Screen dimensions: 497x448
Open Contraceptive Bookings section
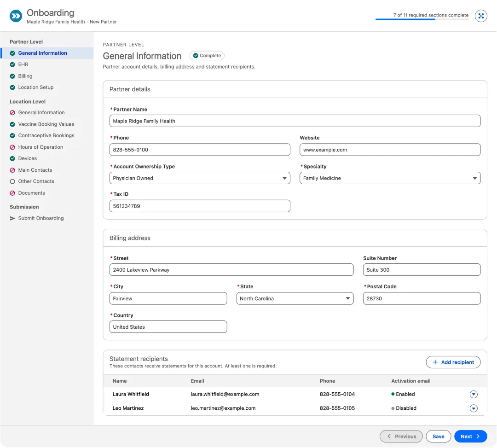click(46, 135)
